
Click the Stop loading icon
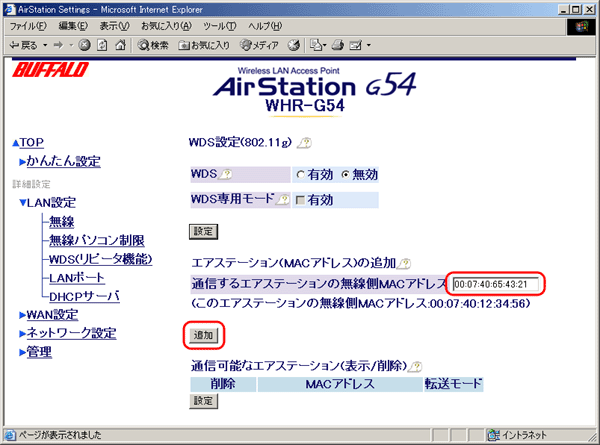(84, 45)
